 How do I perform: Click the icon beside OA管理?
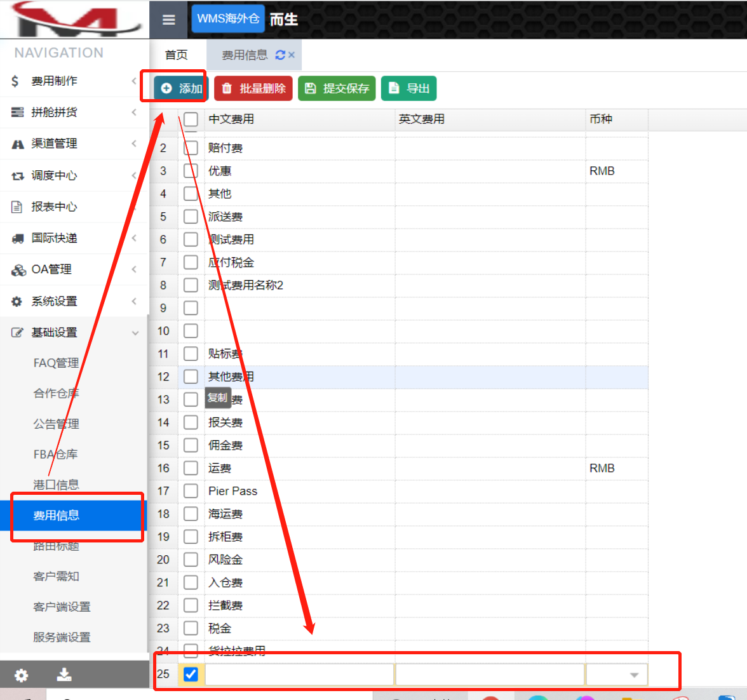[18, 270]
